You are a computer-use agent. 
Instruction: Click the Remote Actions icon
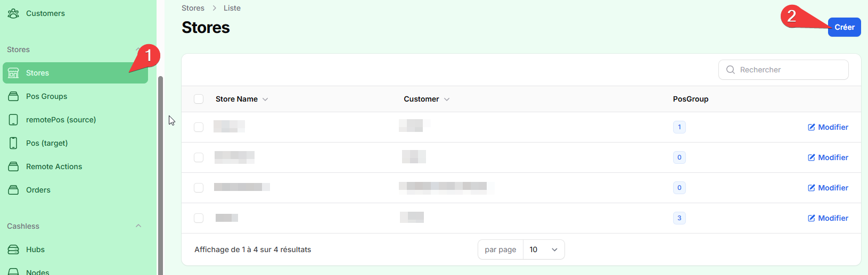coord(13,166)
